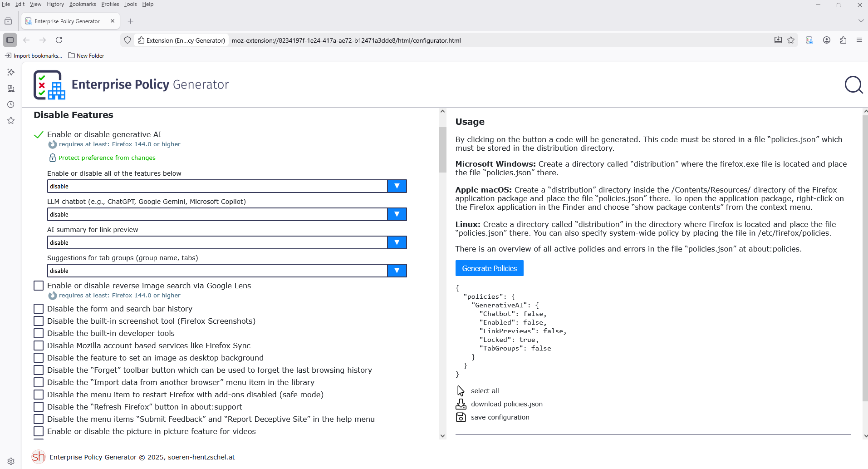Click the Generate Policies button

coord(489,268)
